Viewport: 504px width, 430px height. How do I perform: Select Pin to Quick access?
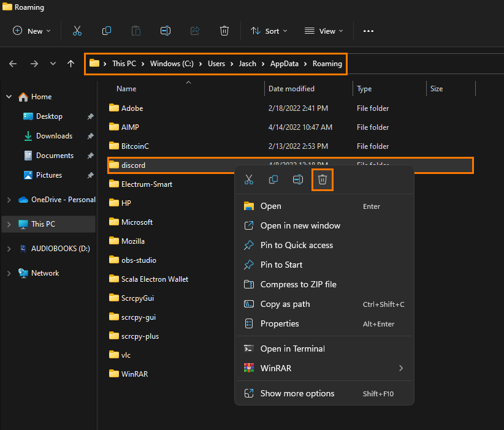324,246
